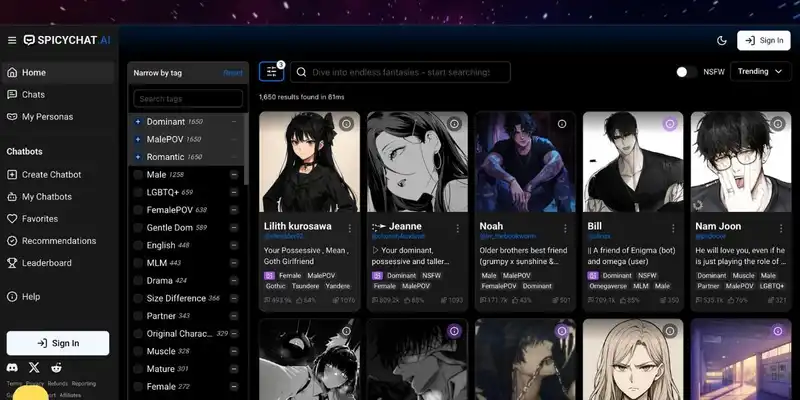Click the Search tags input field
This screenshot has height=400, width=800.
(x=188, y=98)
